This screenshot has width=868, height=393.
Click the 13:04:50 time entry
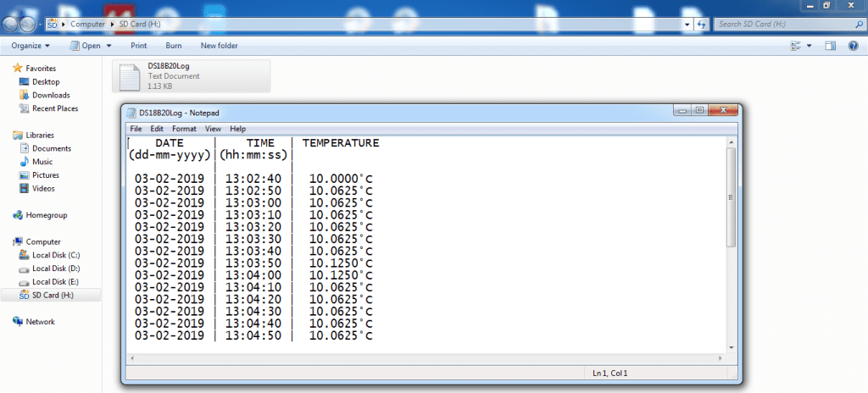click(253, 335)
